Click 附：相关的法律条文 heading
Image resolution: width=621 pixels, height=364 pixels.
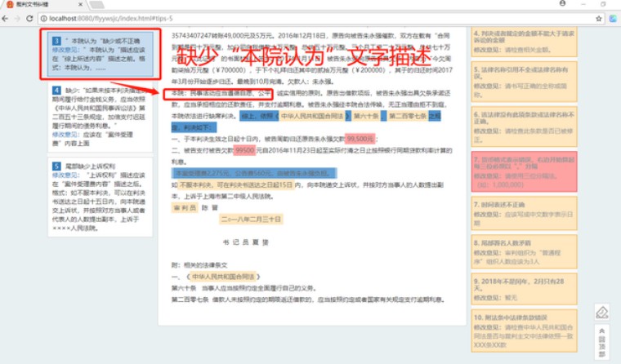pyautogui.click(x=199, y=265)
